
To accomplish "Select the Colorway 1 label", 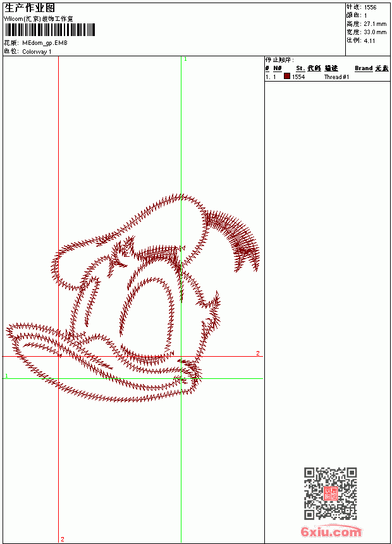I will [37, 52].
